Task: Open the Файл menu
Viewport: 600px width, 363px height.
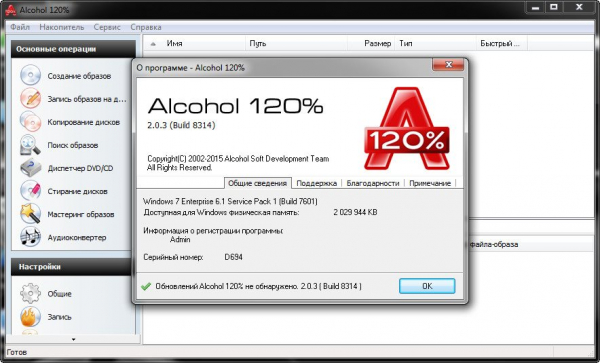Action: click(20, 27)
